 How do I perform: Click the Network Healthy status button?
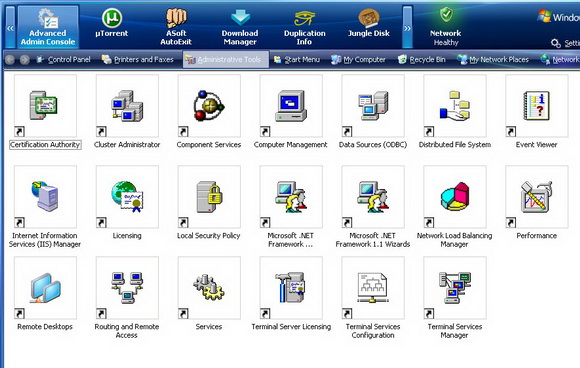tap(446, 27)
